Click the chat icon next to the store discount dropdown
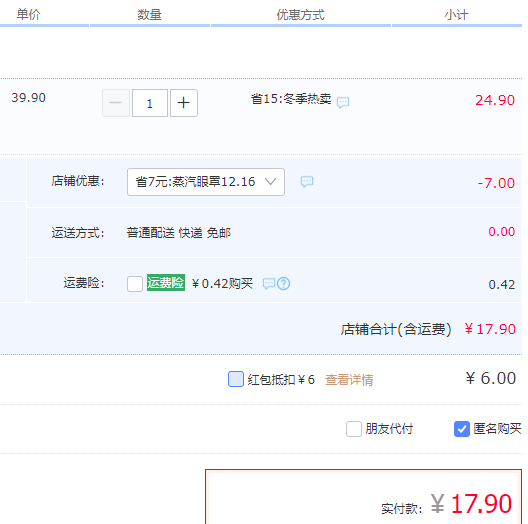This screenshot has height=524, width=528. click(307, 182)
